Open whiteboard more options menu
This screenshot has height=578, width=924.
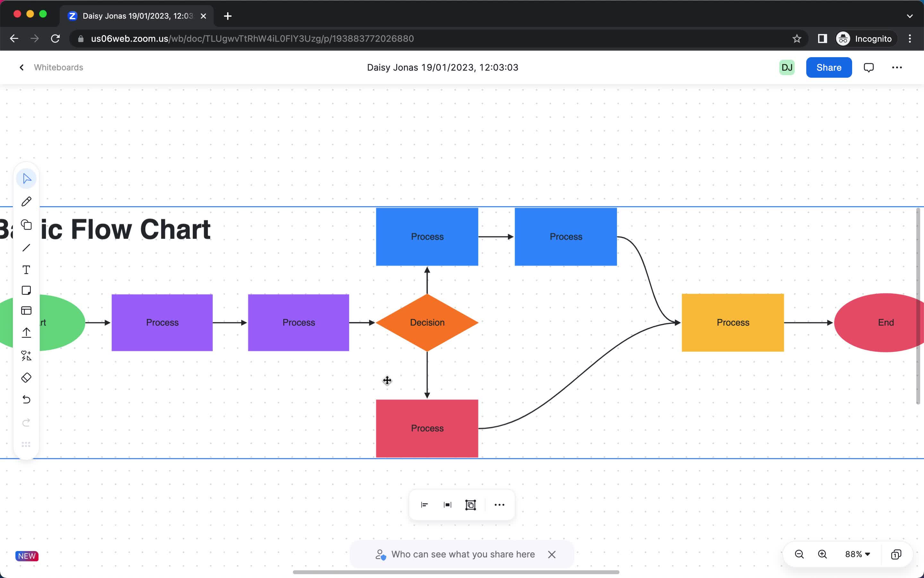tap(897, 68)
